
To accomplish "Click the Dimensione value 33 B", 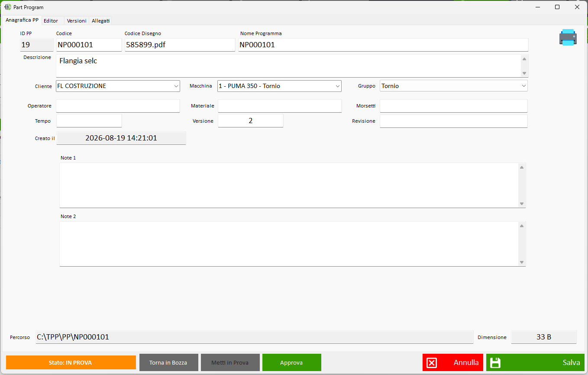I will click(544, 337).
